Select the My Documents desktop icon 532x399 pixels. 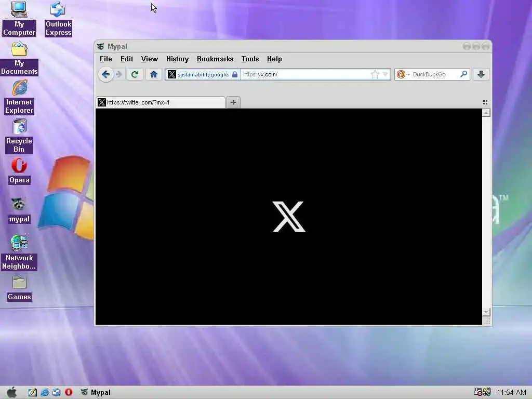19,58
